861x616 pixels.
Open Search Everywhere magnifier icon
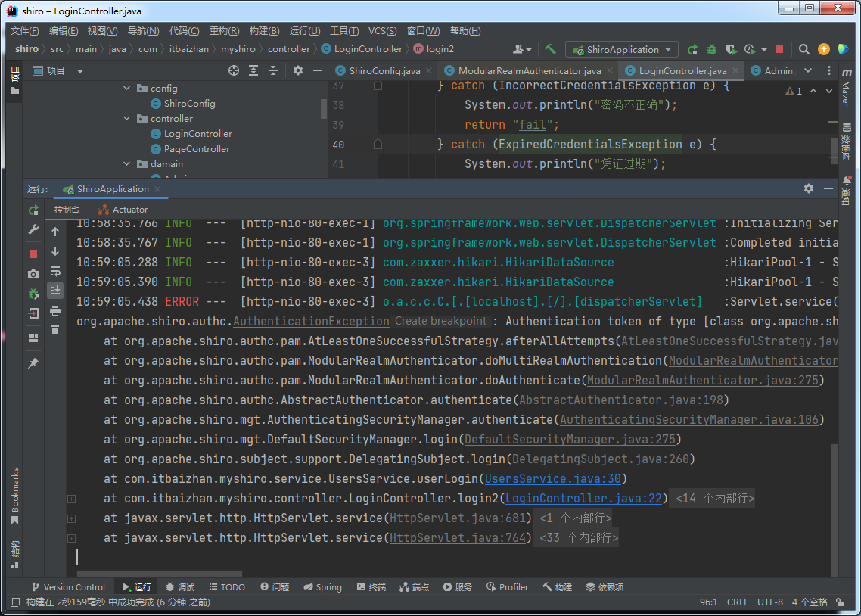click(x=804, y=49)
